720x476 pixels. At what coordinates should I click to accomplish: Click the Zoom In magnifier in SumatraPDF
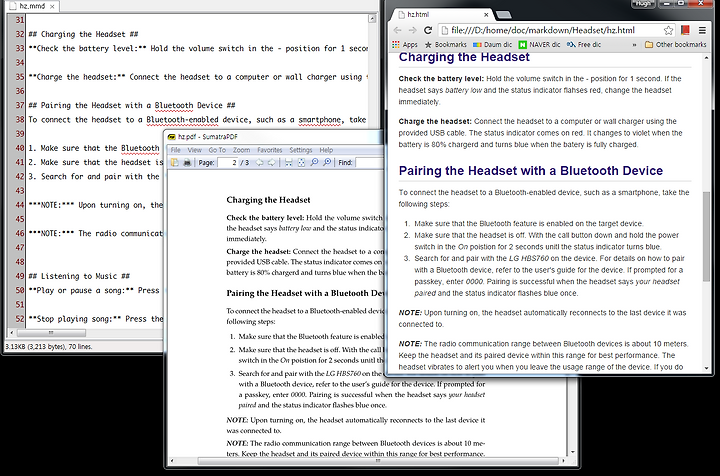(327, 162)
